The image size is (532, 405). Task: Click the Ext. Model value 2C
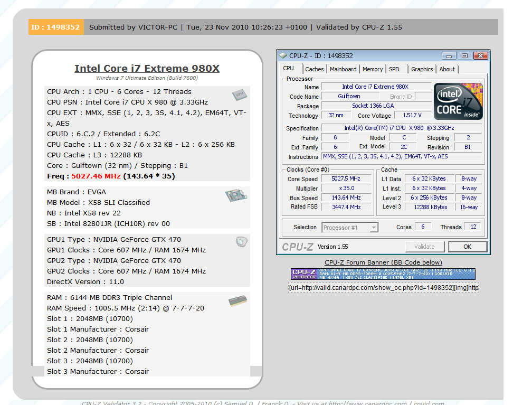404,147
